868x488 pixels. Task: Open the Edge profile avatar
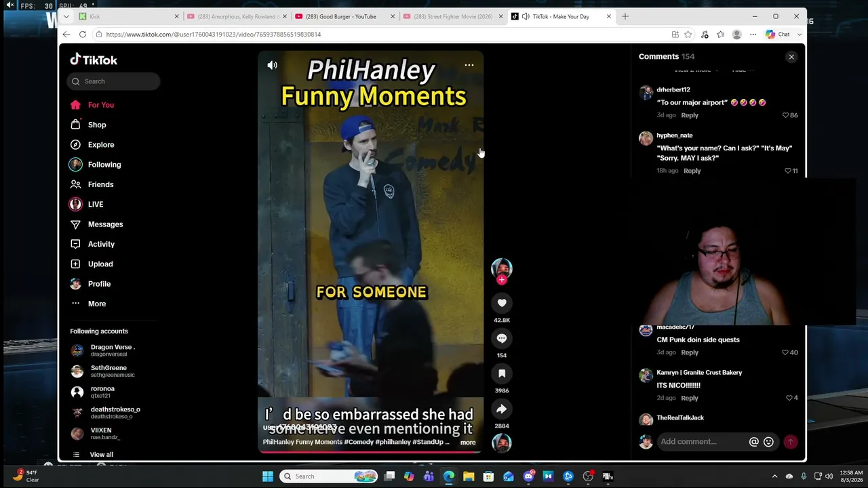coord(737,35)
